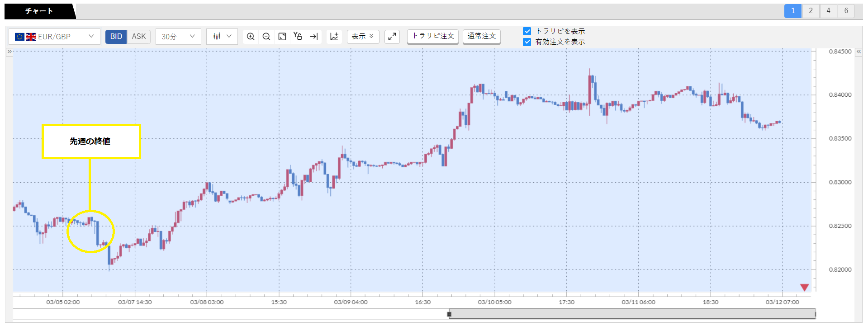
Task: Click 通常注文 button
Action: tap(482, 36)
